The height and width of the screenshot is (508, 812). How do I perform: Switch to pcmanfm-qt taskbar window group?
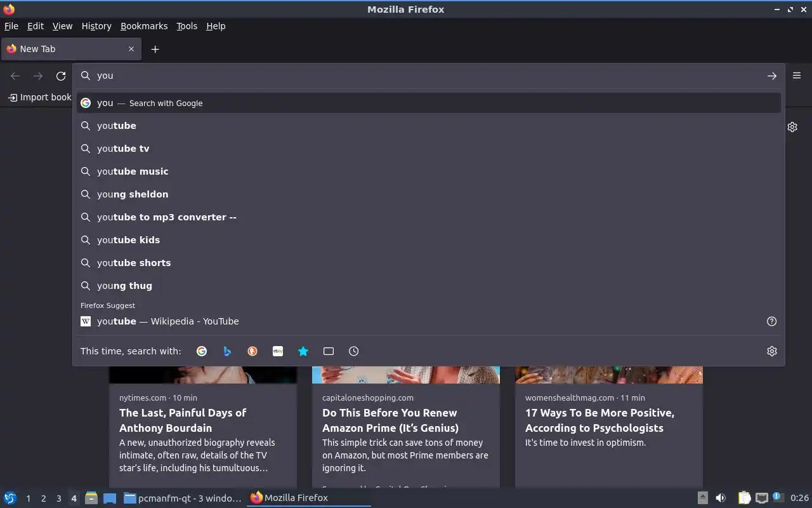pyautogui.click(x=183, y=498)
